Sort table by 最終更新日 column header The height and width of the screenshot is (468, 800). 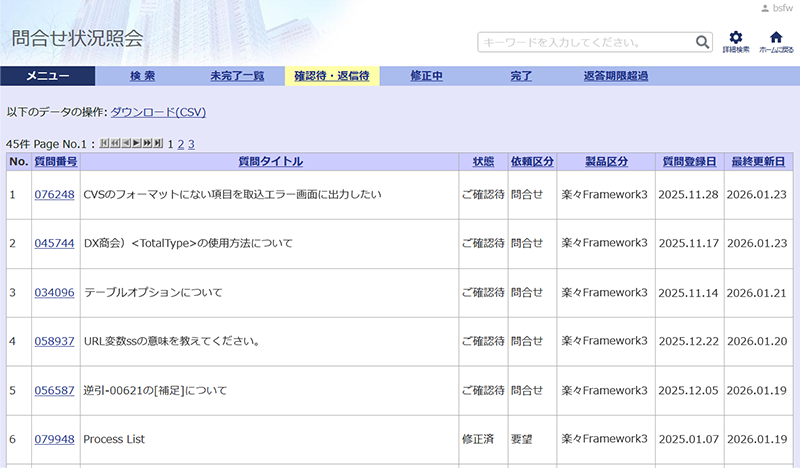[757, 161]
